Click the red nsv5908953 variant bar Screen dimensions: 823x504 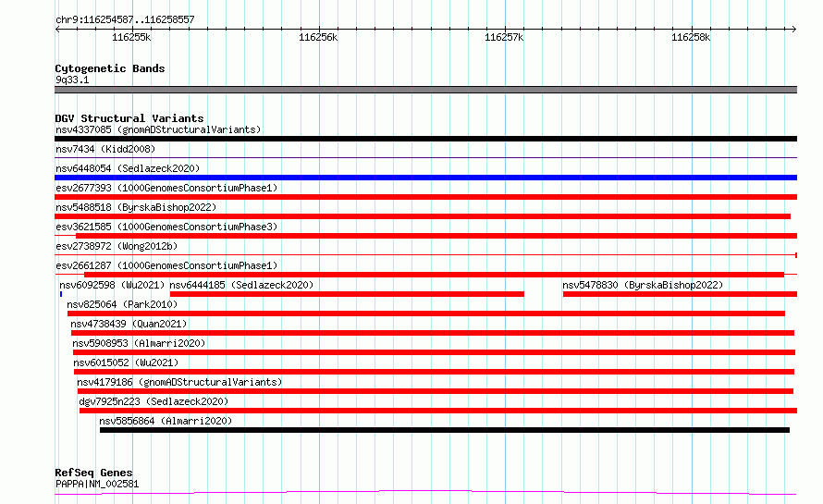click(435, 352)
